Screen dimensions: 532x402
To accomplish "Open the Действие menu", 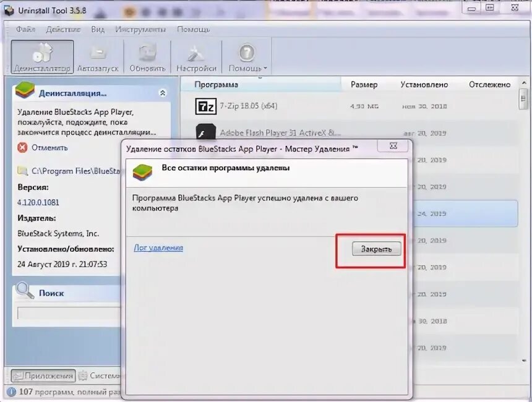I will click(63, 29).
